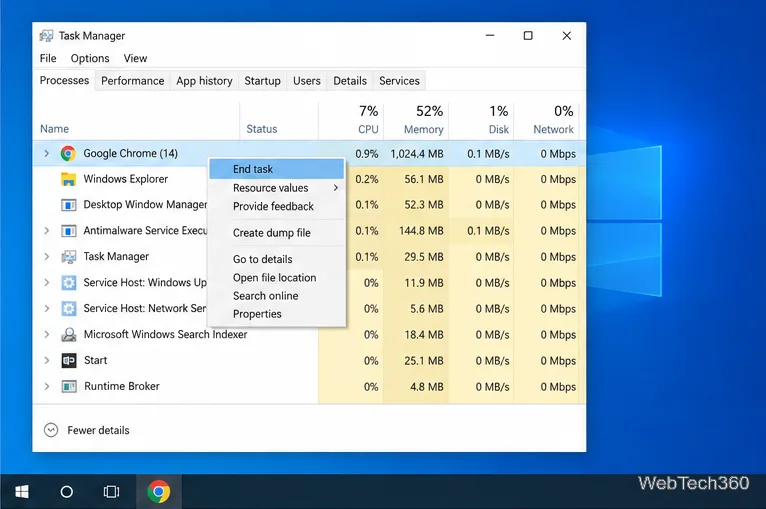Sort by the Disk column header
The width and height of the screenshot is (766, 509).
coord(481,121)
